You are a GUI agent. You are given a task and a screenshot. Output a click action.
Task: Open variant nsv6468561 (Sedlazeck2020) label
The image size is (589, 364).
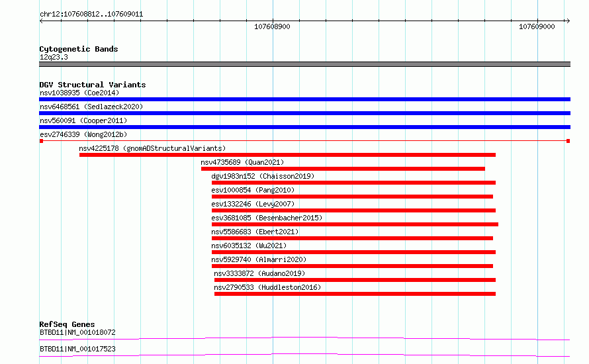(91, 107)
